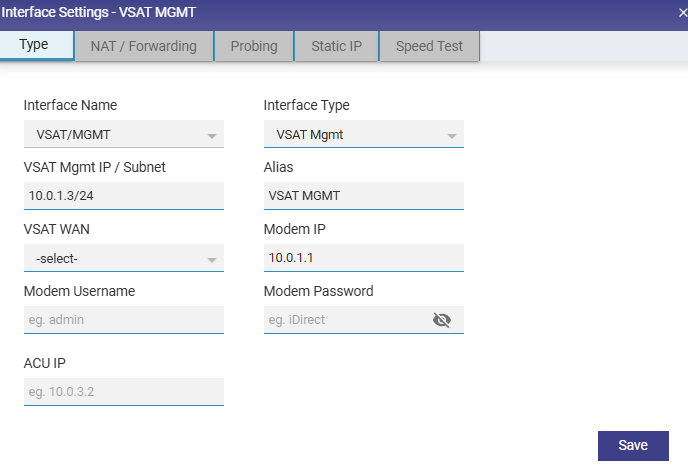Focus the Alias text field
This screenshot has height=467, width=688.
click(363, 197)
